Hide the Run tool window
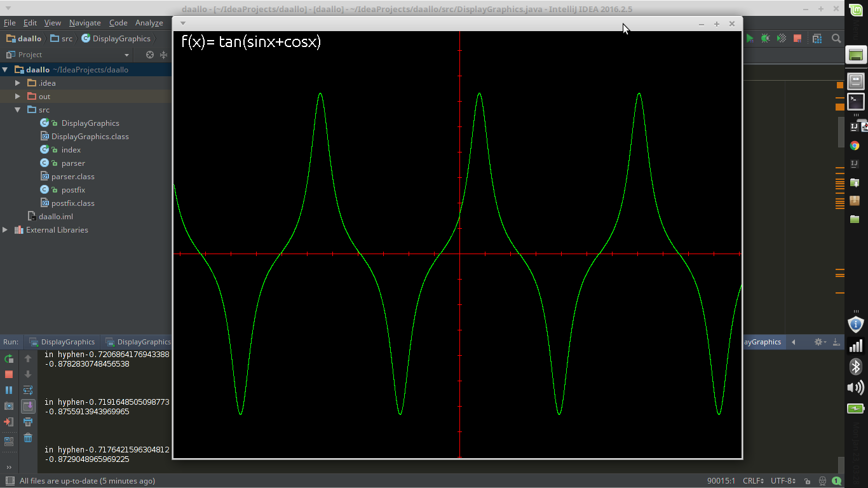Viewport: 868px width, 488px height. (x=836, y=342)
